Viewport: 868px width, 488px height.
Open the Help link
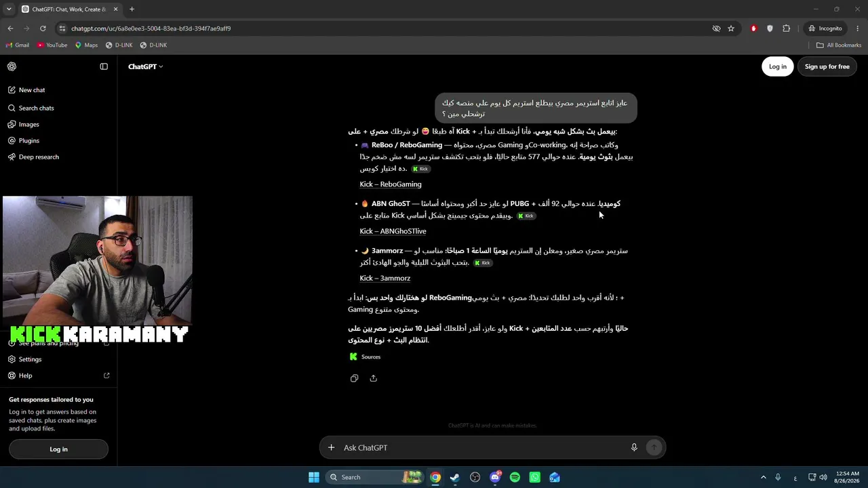(x=58, y=375)
